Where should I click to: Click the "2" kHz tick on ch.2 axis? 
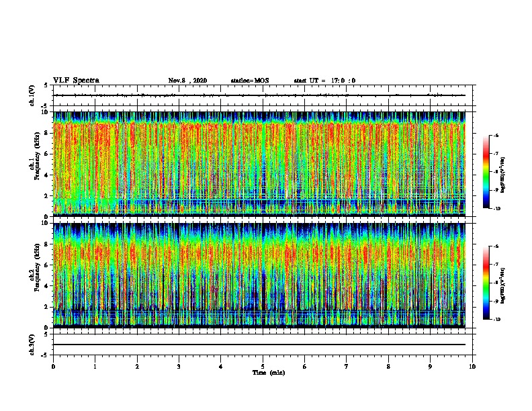tap(46, 307)
